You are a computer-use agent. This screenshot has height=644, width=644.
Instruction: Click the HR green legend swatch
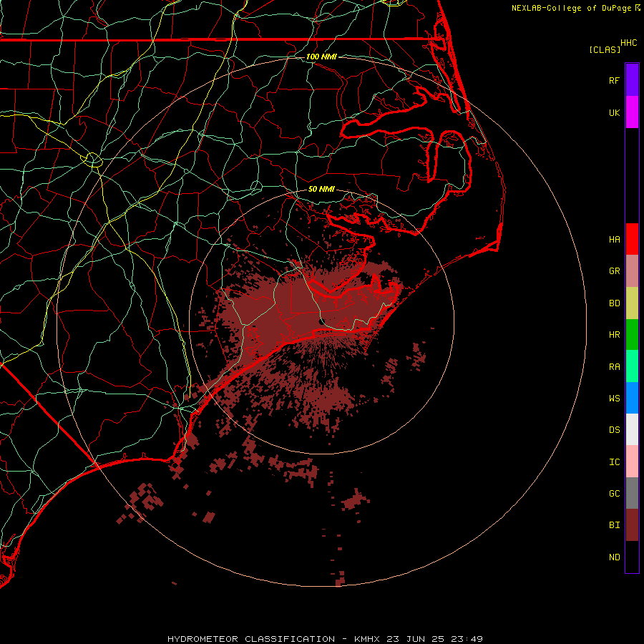(632, 335)
